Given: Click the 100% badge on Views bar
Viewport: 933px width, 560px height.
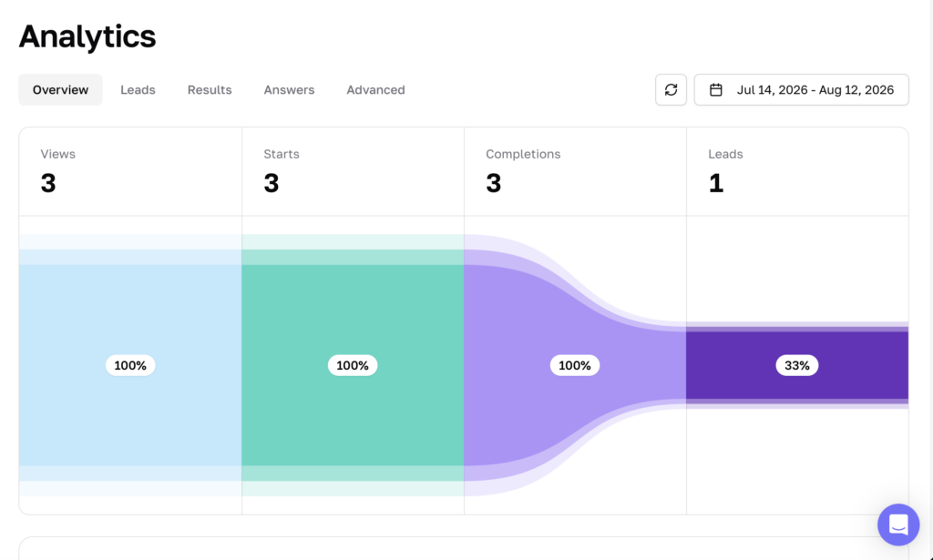Looking at the screenshot, I should click(130, 366).
